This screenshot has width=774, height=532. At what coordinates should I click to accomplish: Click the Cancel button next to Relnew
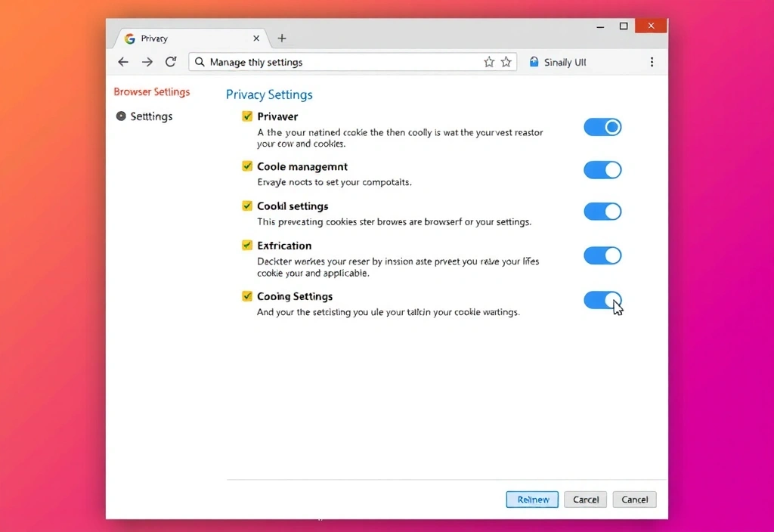click(x=586, y=500)
